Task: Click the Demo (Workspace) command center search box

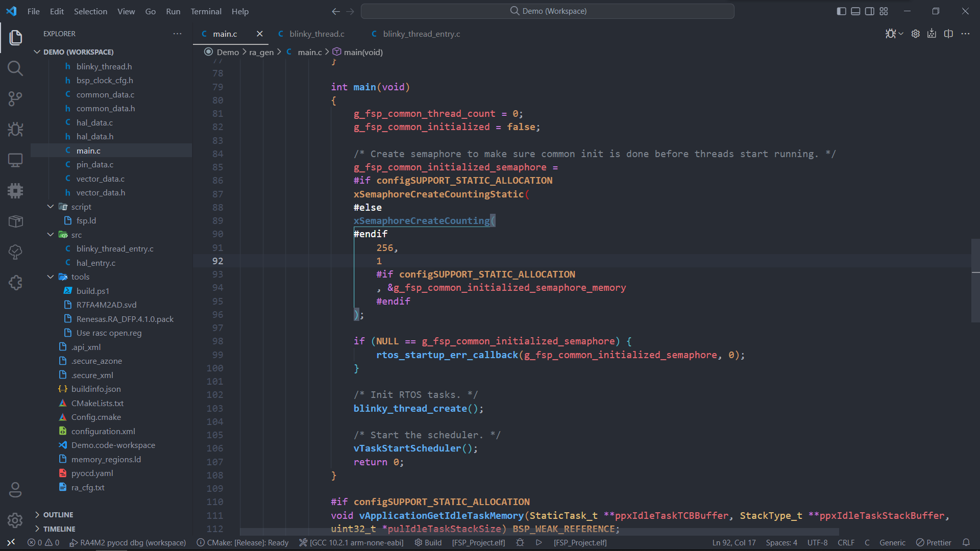Action: click(x=547, y=11)
